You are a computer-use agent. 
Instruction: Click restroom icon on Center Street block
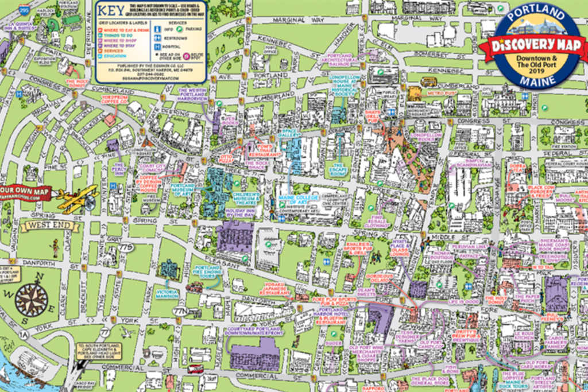coord(327,262)
